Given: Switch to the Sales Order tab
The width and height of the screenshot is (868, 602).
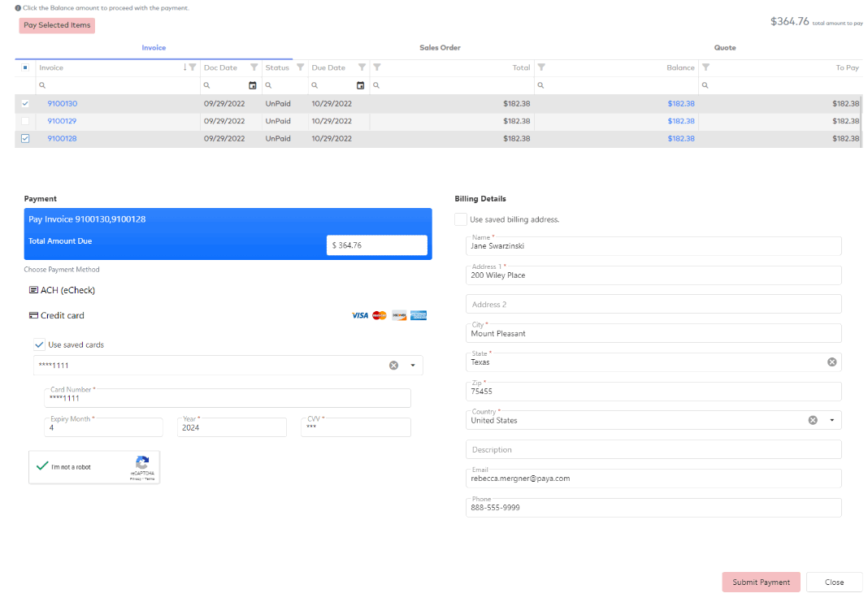Looking at the screenshot, I should pyautogui.click(x=440, y=48).
